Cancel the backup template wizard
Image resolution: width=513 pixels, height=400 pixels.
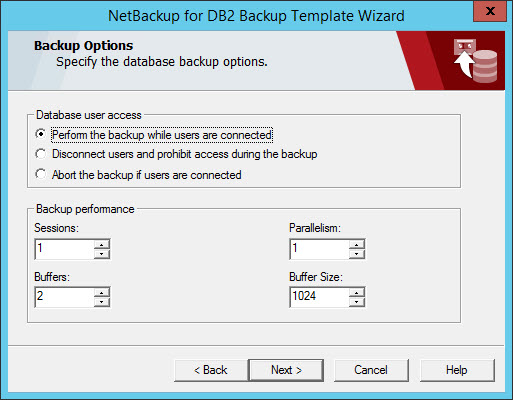[371, 370]
